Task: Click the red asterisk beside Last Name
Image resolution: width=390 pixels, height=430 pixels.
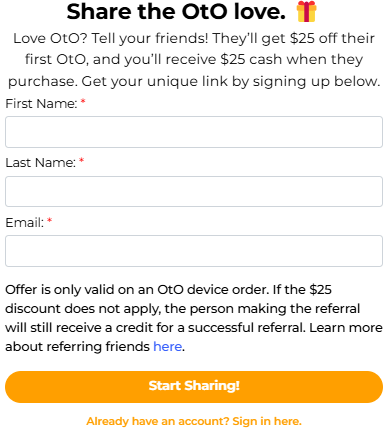Action: click(81, 161)
